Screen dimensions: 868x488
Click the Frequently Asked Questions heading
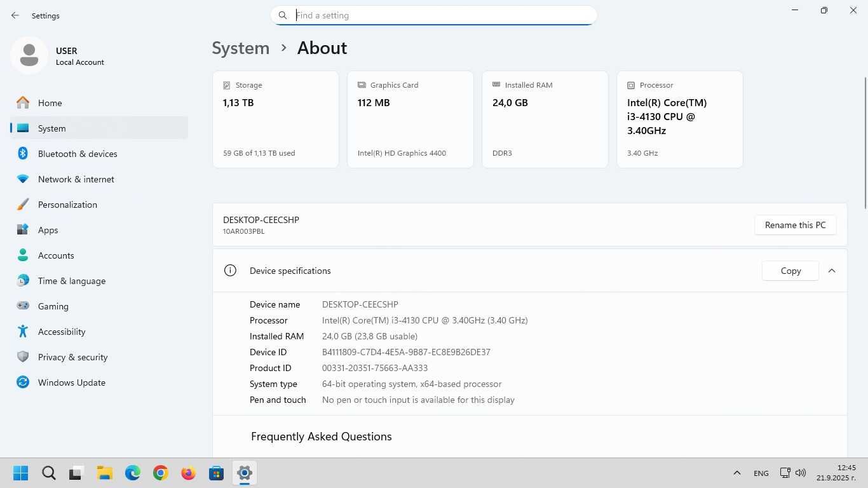click(322, 437)
